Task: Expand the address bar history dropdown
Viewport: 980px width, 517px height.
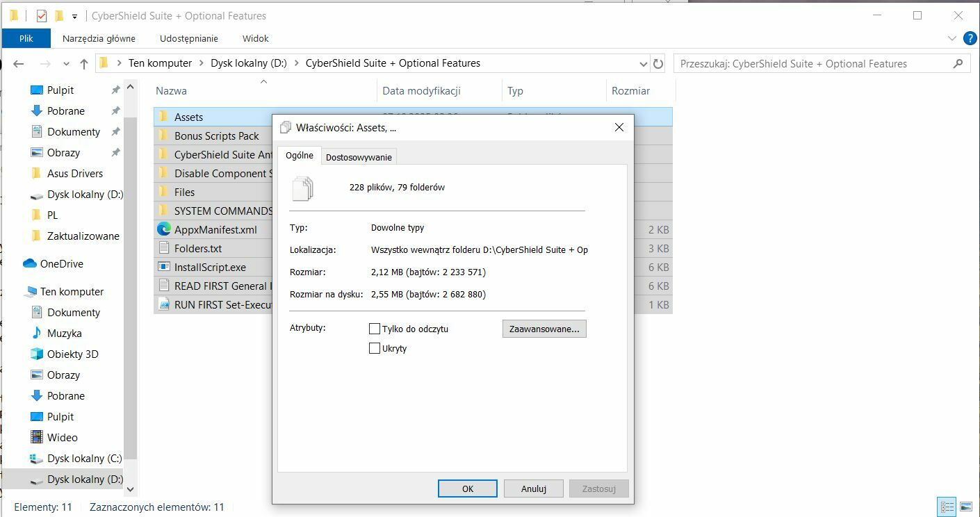Action: (644, 63)
